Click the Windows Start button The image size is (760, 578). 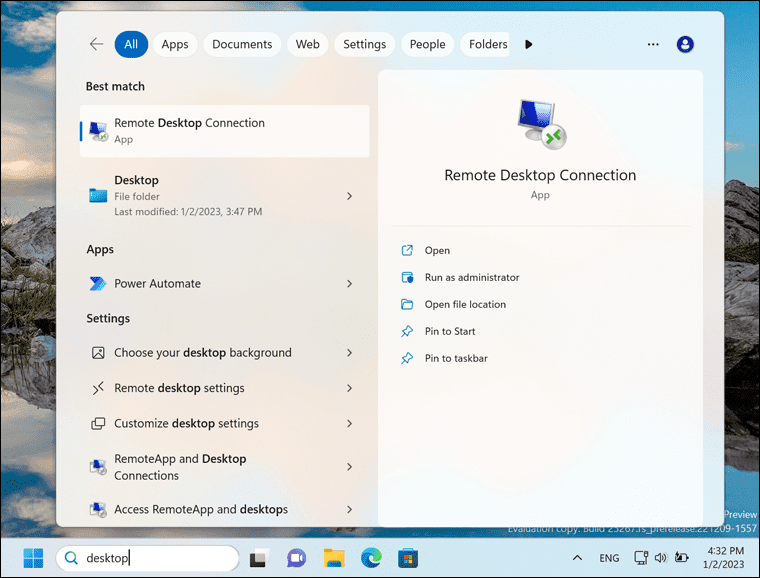33,558
